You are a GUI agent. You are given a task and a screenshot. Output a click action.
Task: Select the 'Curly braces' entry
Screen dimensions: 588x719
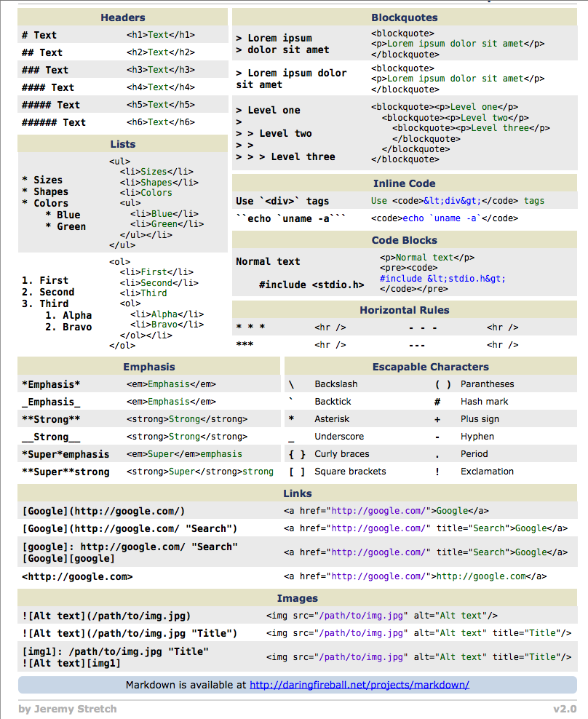click(x=341, y=454)
